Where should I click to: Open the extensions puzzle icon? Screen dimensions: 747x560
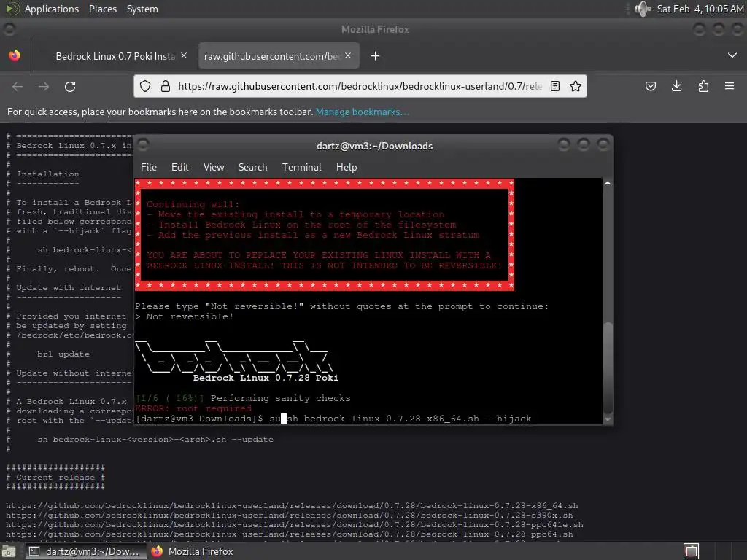(x=703, y=86)
